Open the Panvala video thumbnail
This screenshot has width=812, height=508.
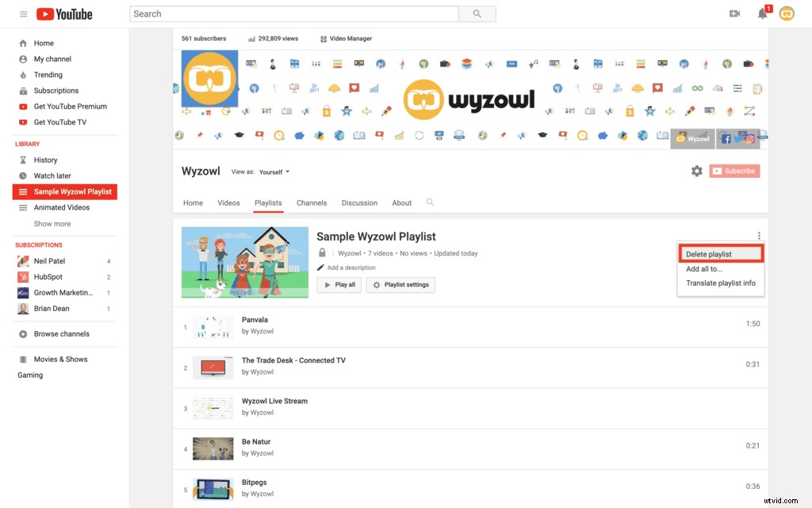pos(213,326)
